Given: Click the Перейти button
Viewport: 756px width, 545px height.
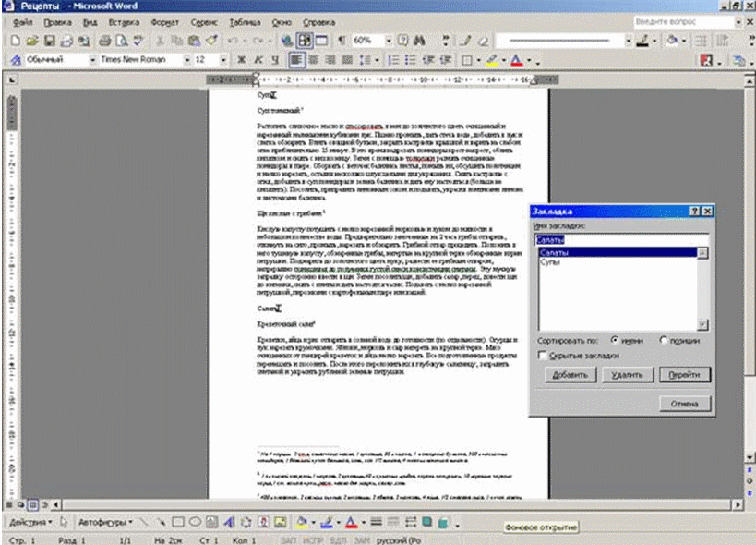Looking at the screenshot, I should pos(685,375).
